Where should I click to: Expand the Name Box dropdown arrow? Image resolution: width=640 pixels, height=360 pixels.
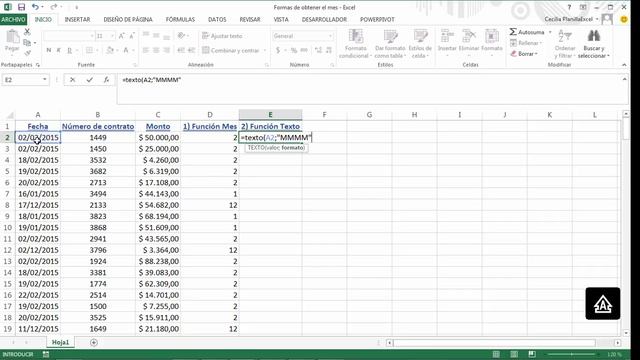click(x=44, y=80)
